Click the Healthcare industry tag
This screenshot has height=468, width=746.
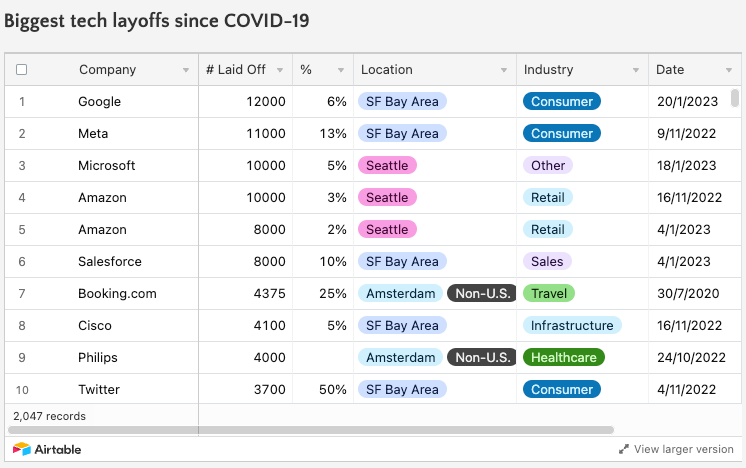[564, 357]
